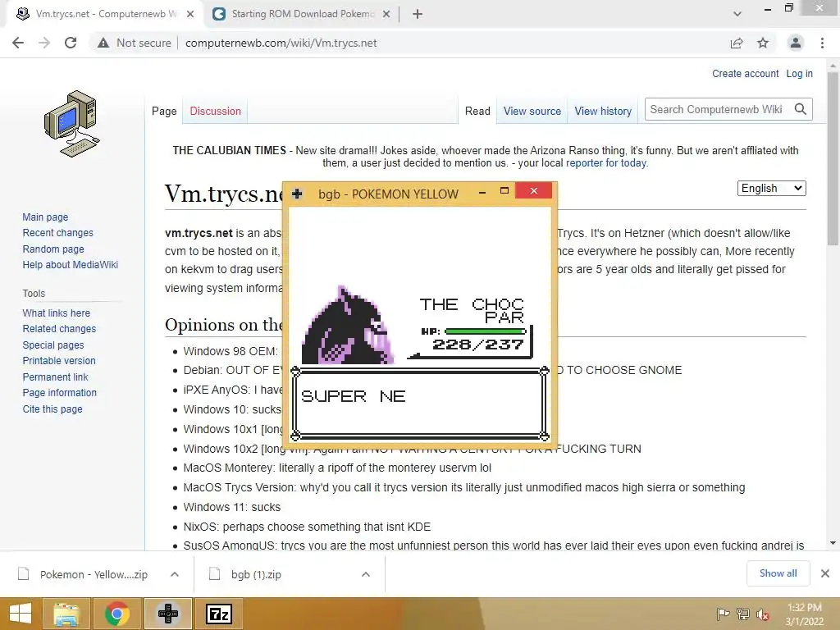Reload the current page
The height and width of the screenshot is (630, 840).
(x=71, y=43)
